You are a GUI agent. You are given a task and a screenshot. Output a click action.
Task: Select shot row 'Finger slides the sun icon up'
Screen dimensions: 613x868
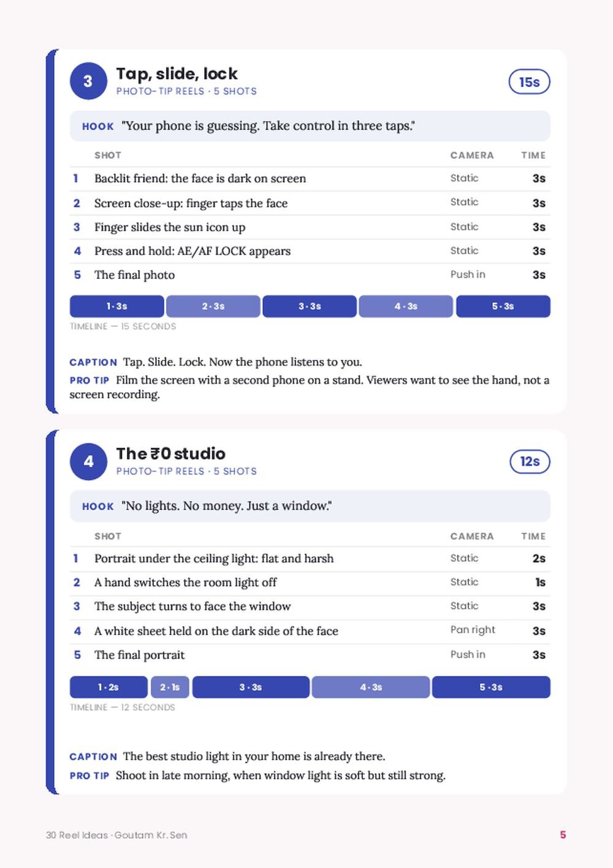310,227
